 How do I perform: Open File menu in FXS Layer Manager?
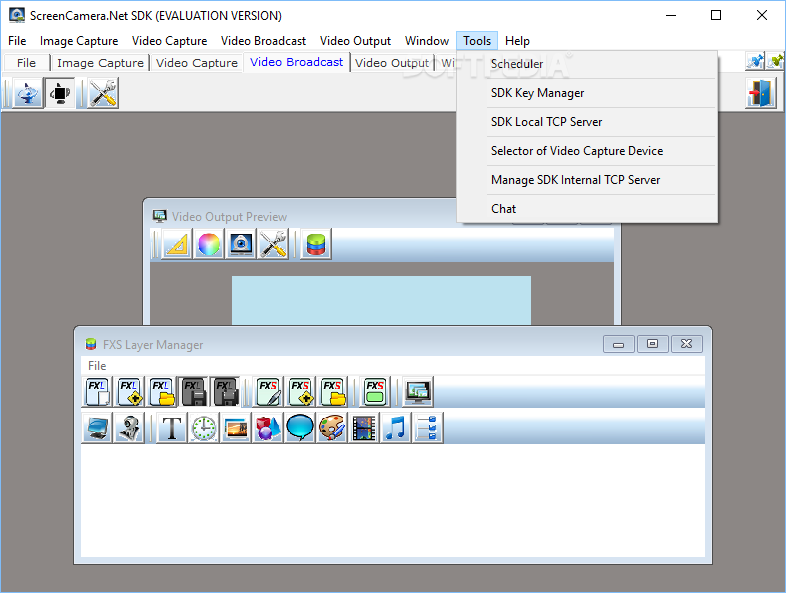click(97, 366)
